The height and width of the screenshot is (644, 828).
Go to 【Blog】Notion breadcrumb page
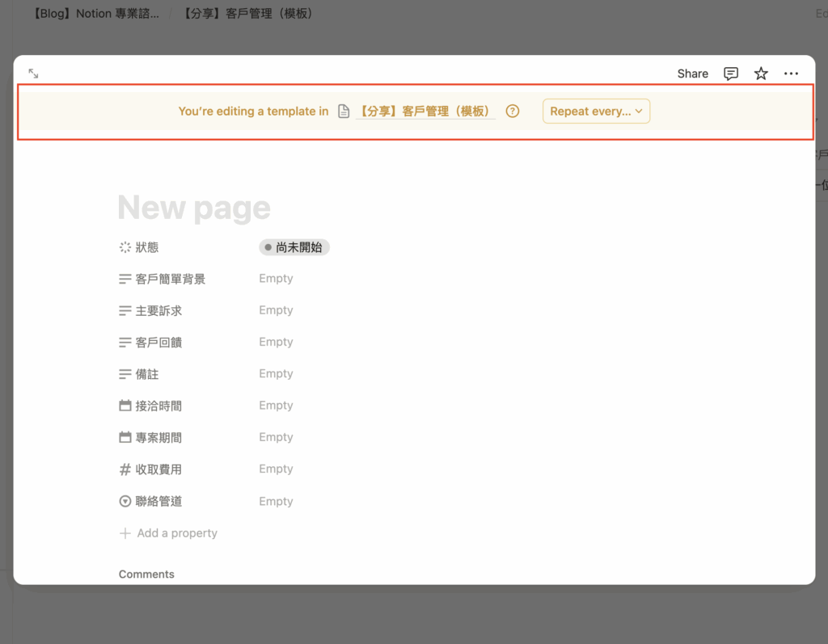click(x=95, y=14)
